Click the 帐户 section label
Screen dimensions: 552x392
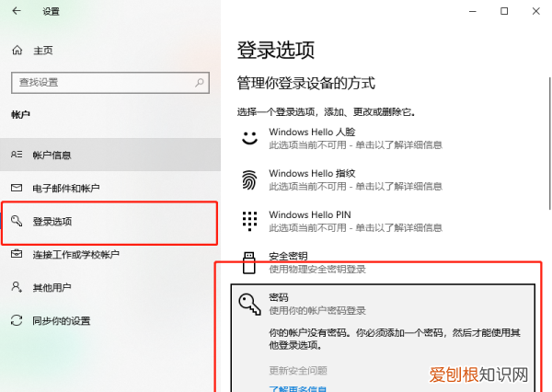pos(20,114)
